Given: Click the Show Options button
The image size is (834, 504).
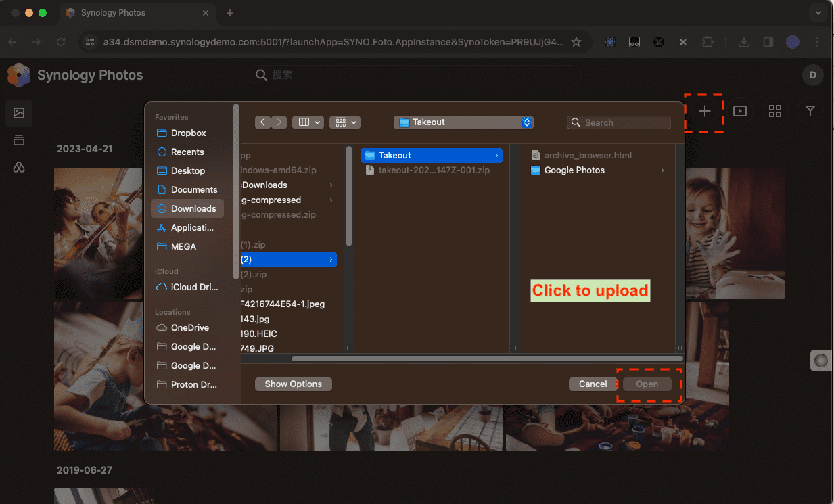Looking at the screenshot, I should pos(293,384).
